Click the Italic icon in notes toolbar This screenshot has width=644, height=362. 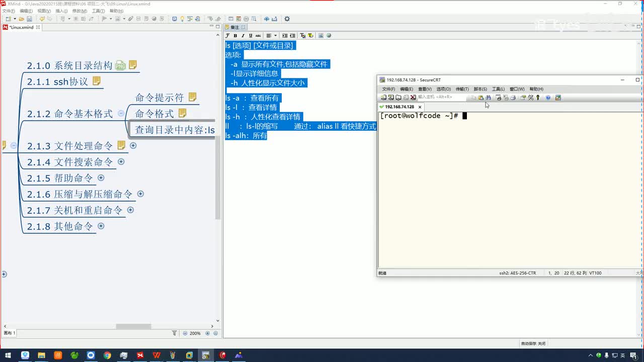pos(243,36)
